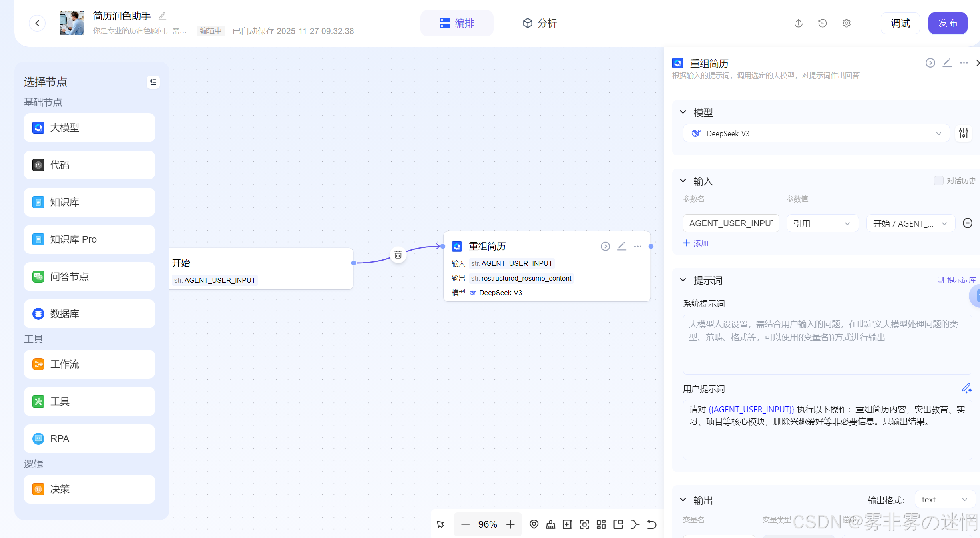Click the run icon on 重组简历 node

pyautogui.click(x=605, y=246)
